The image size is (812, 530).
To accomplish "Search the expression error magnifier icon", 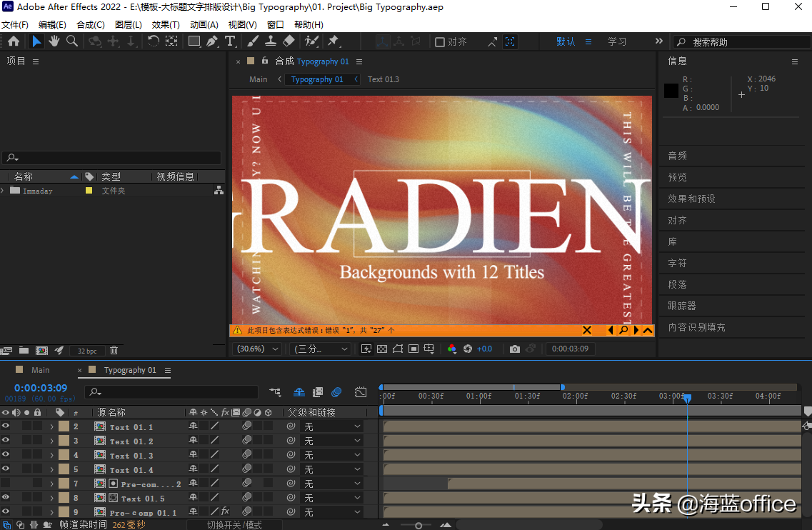I will 623,330.
